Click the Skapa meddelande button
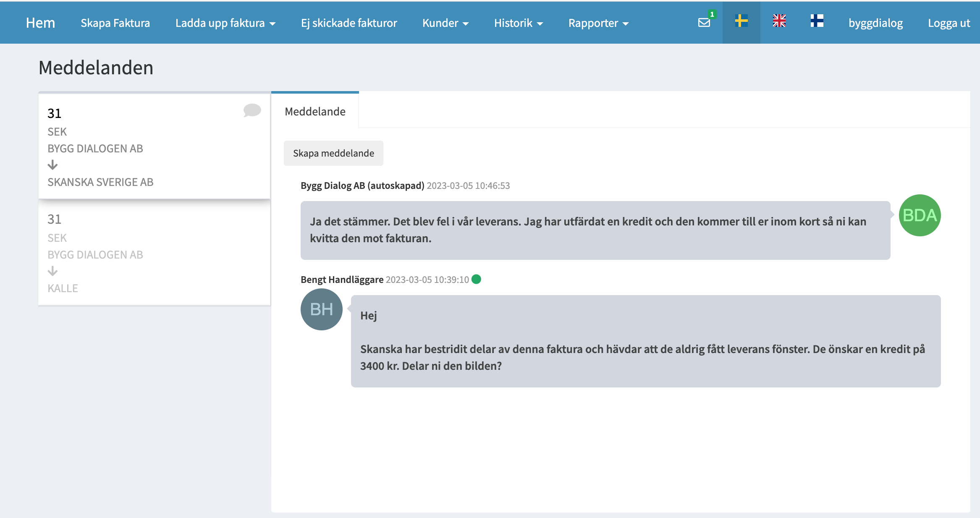 click(x=333, y=153)
